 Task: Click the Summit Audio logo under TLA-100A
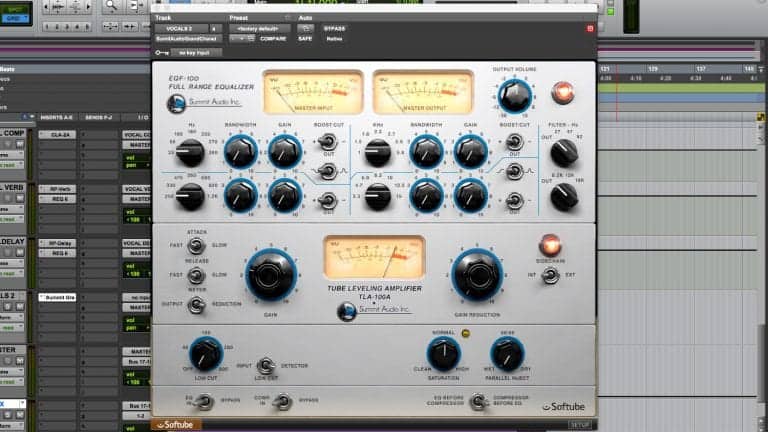[x=375, y=311]
